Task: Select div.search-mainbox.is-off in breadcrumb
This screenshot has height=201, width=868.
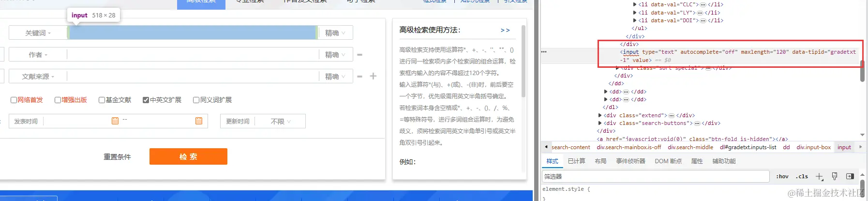Action: (x=629, y=147)
